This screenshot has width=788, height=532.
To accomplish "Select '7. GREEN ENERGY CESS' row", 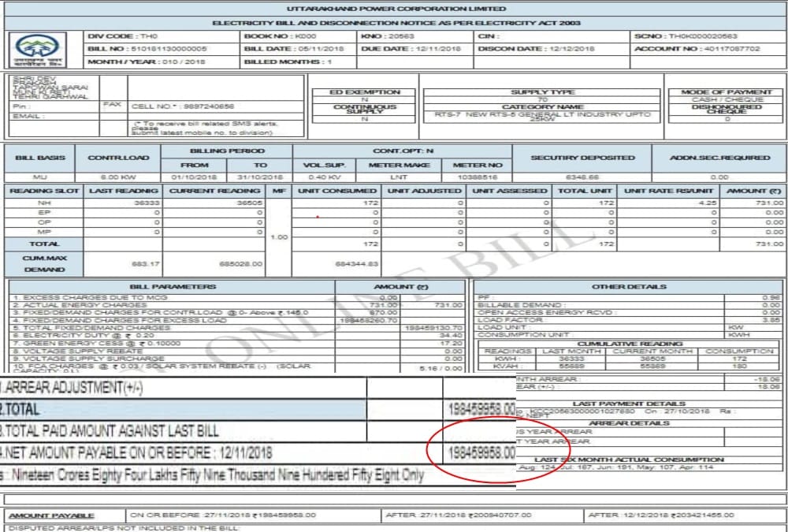I will click(x=237, y=344).
